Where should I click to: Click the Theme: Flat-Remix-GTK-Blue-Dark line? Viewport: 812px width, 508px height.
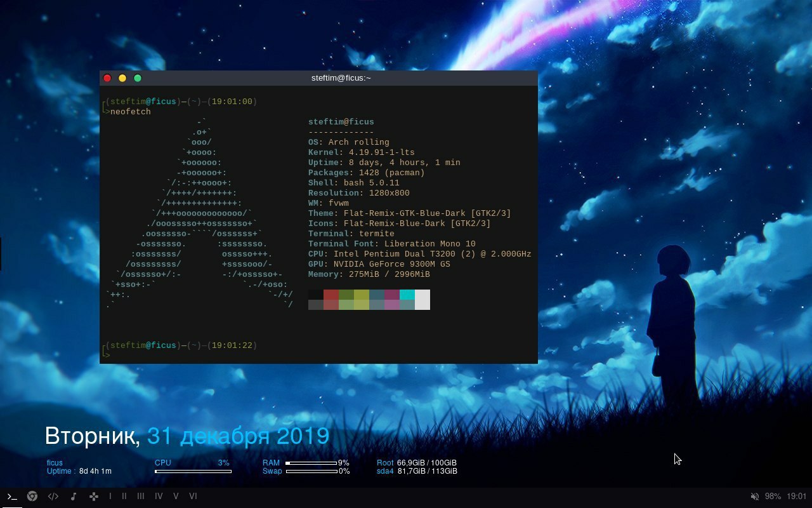point(410,213)
